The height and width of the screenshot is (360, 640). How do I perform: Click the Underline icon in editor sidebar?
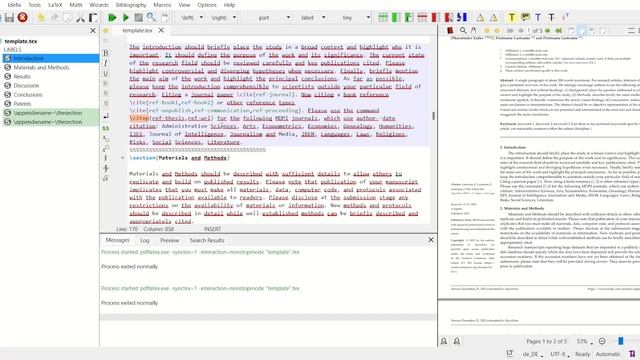pos(106,73)
